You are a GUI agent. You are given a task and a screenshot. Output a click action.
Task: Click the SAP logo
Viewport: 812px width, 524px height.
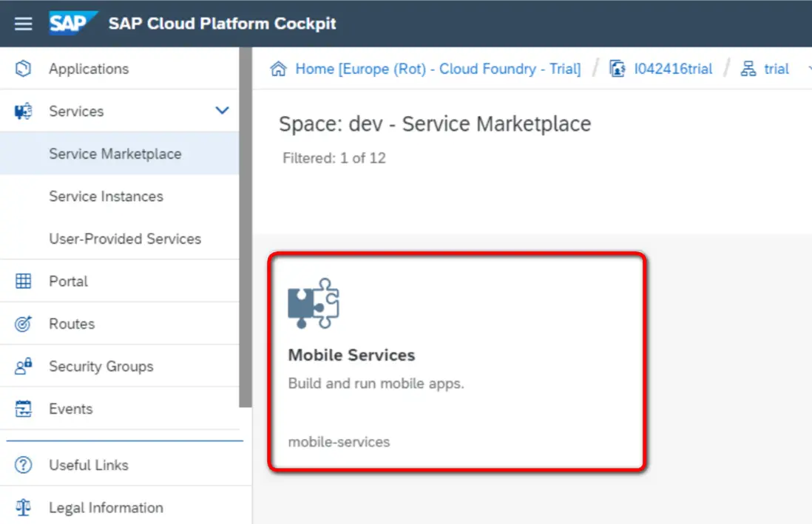[72, 23]
